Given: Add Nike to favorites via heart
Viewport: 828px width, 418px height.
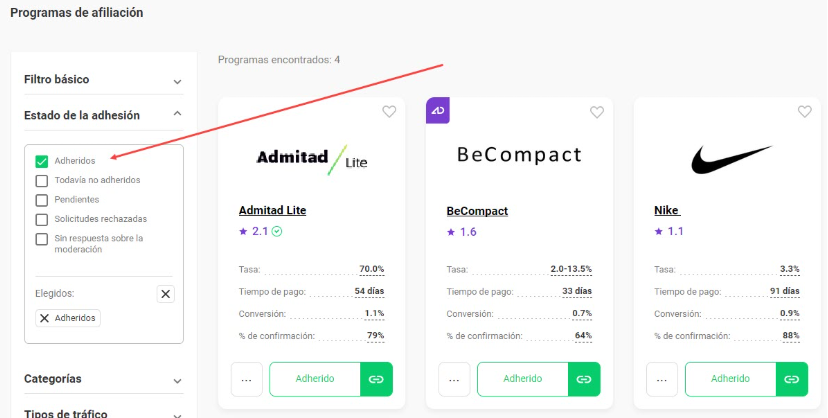Looking at the screenshot, I should 804,111.
